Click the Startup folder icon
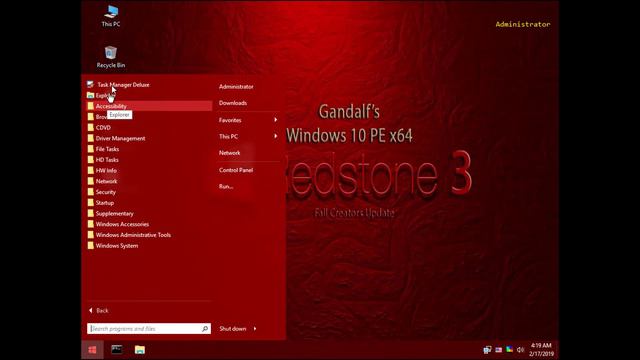Image resolution: width=640 pixels, height=360 pixels. (x=91, y=202)
